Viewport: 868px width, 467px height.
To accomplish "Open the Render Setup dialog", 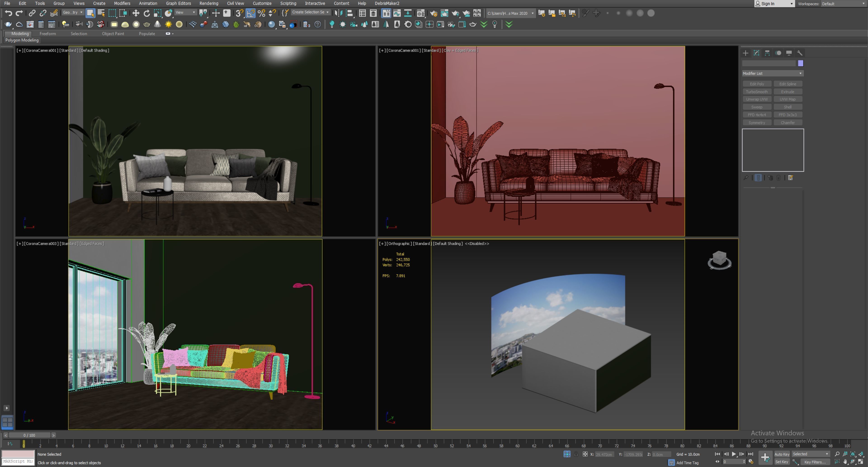I will (434, 13).
